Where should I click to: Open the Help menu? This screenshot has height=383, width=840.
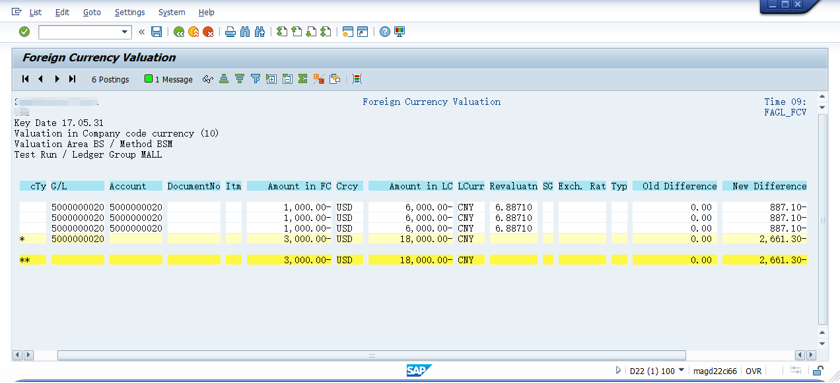pos(206,12)
